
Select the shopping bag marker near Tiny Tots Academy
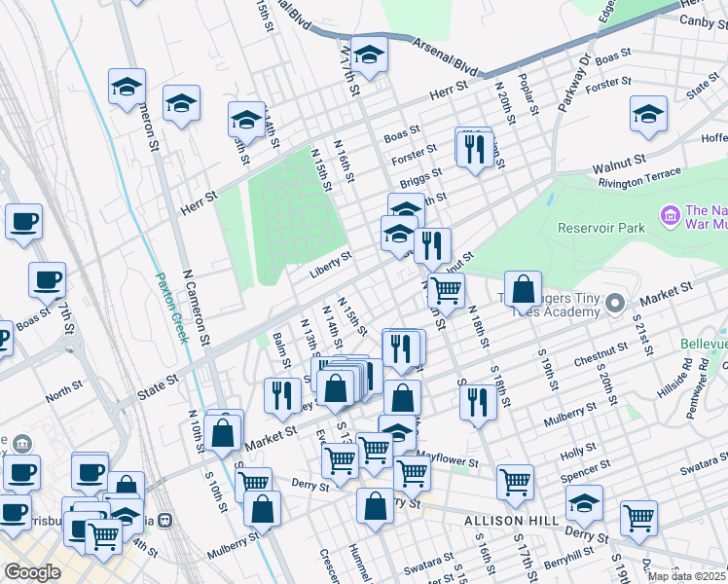coord(524,292)
